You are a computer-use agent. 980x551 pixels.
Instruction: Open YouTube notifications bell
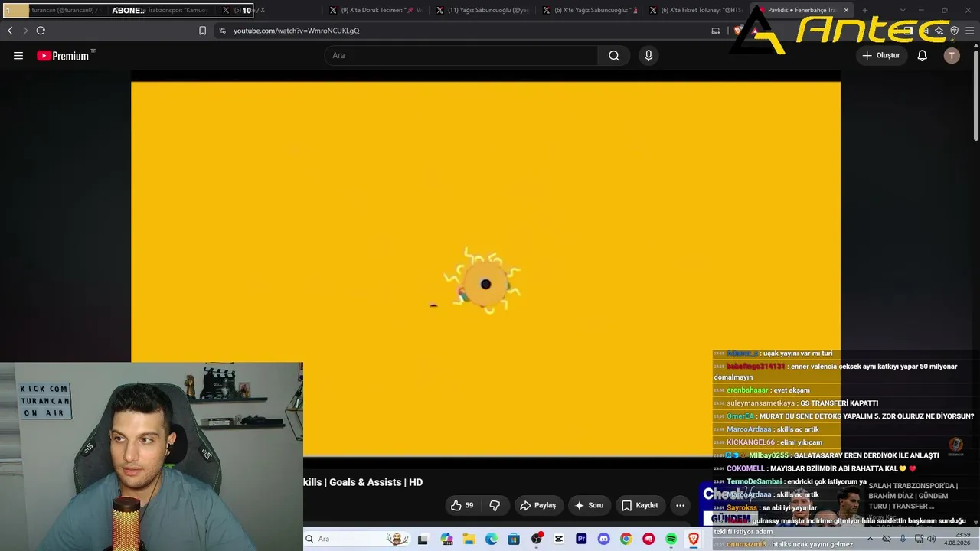pos(923,56)
